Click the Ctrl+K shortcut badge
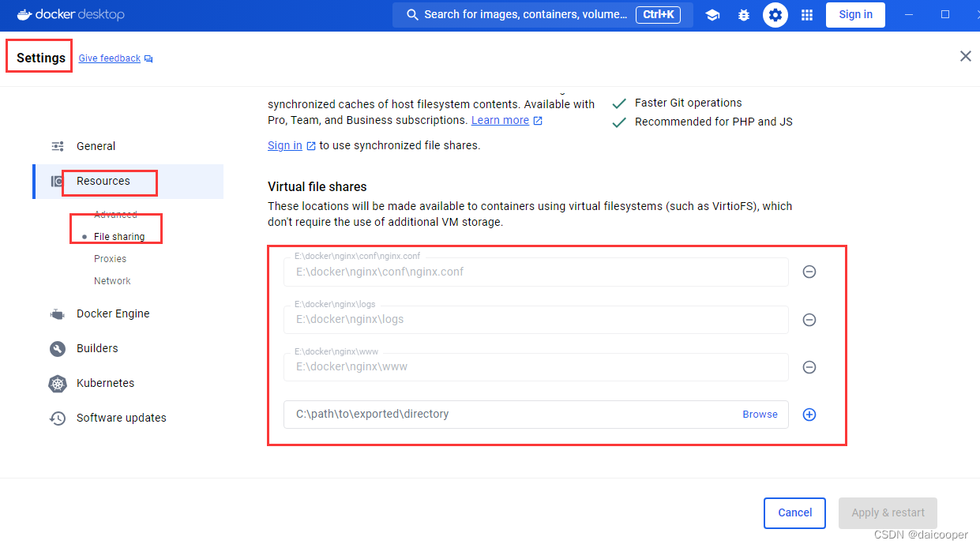This screenshot has width=980, height=548. (658, 15)
